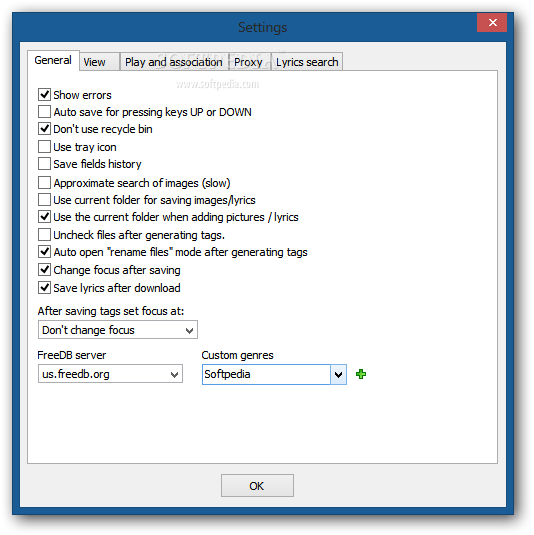Switch to the View tab
Image resolution: width=534 pixels, height=535 pixels.
[99, 62]
